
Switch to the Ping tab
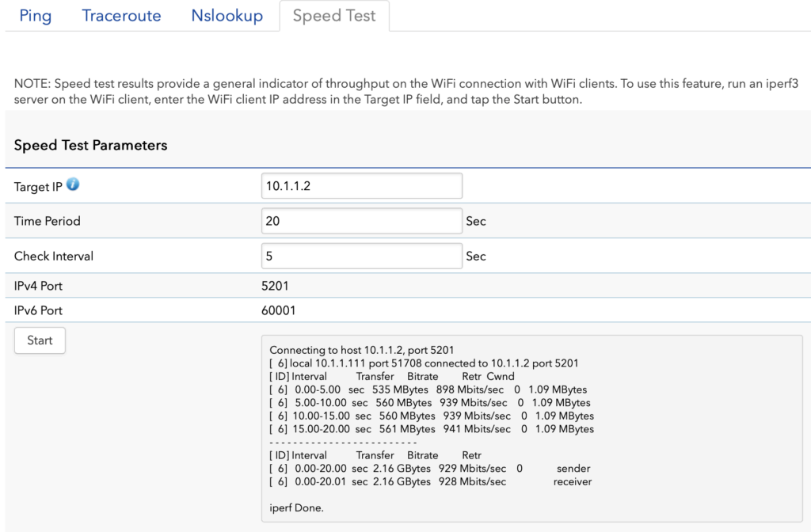pos(36,16)
